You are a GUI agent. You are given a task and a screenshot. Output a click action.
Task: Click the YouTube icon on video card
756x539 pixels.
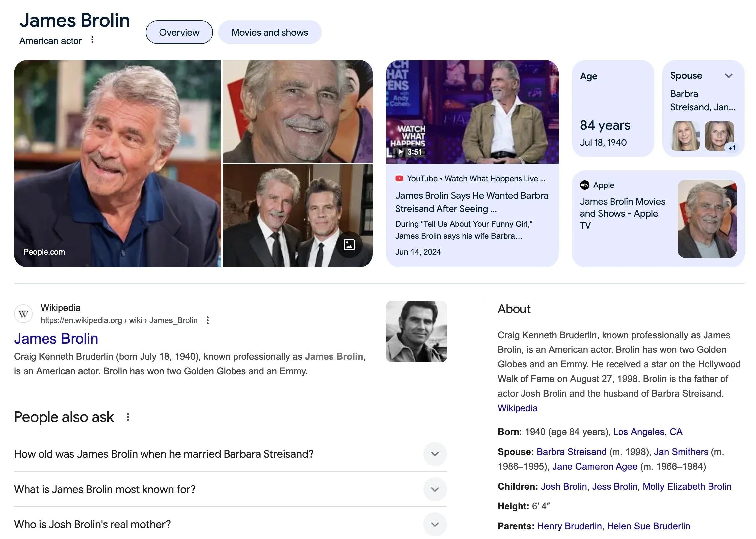pyautogui.click(x=399, y=179)
